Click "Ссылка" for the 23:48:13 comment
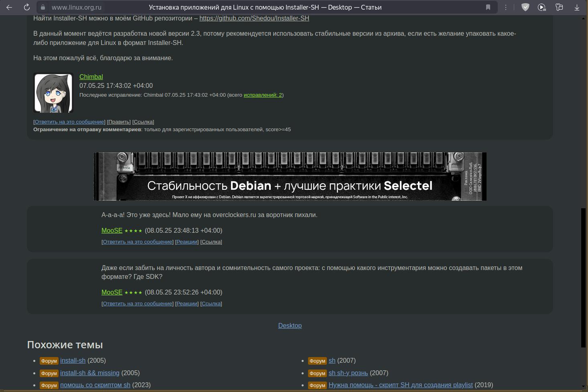This screenshot has height=392, width=588. coord(211,242)
